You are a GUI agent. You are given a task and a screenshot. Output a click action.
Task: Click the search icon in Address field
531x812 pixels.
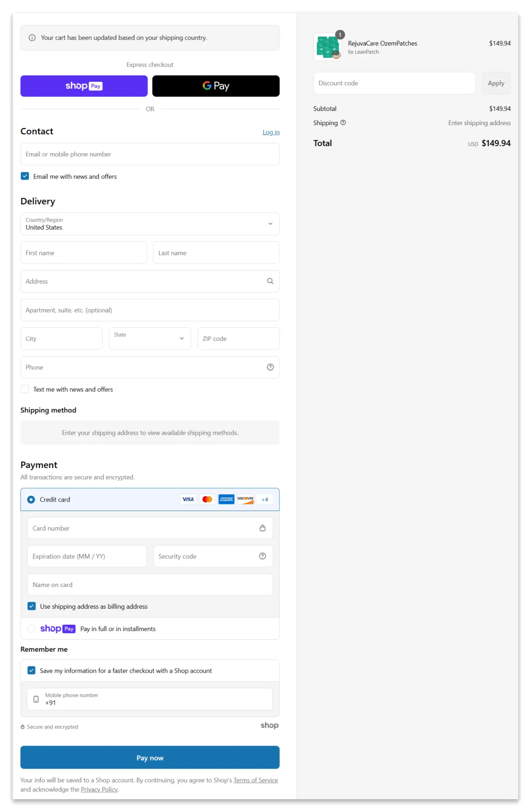tap(270, 281)
